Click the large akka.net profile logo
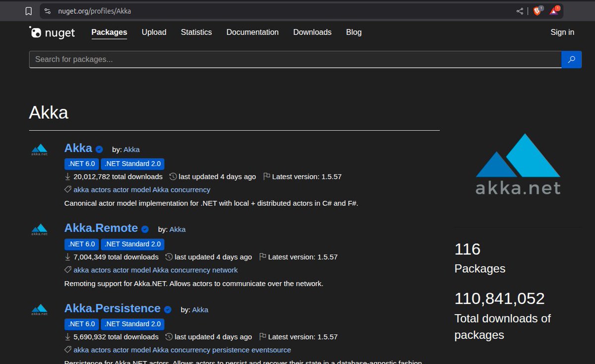Image resolution: width=595 pixels, height=364 pixels. click(x=518, y=164)
